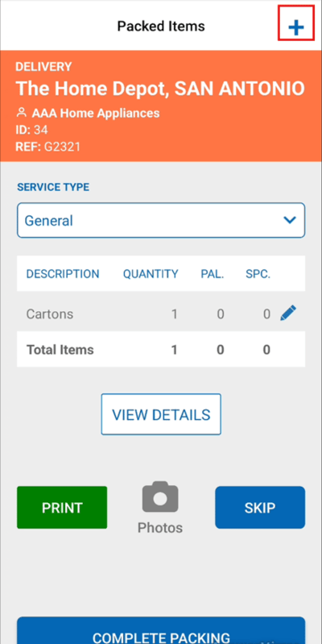Tap the customer person icon
The width and height of the screenshot is (322, 644).
pos(21,113)
